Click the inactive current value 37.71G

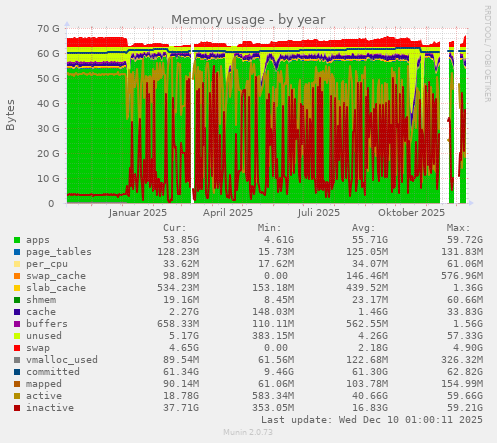pyautogui.click(x=181, y=408)
